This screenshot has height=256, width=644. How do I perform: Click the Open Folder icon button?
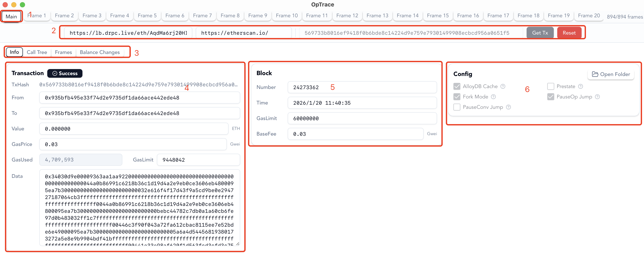point(611,74)
